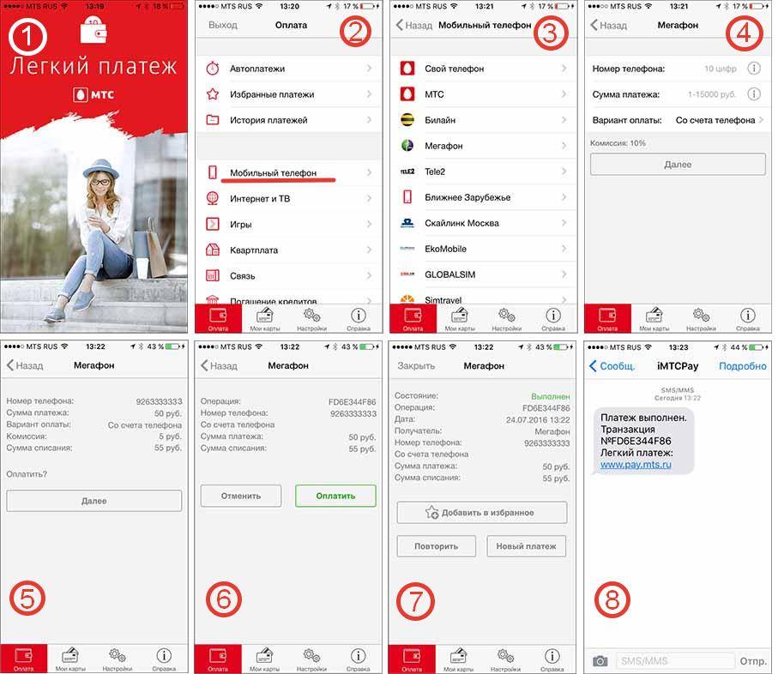Tap the Автоплатежи stopwatch icon
Viewport: 784px width, 674px height.
point(213,69)
